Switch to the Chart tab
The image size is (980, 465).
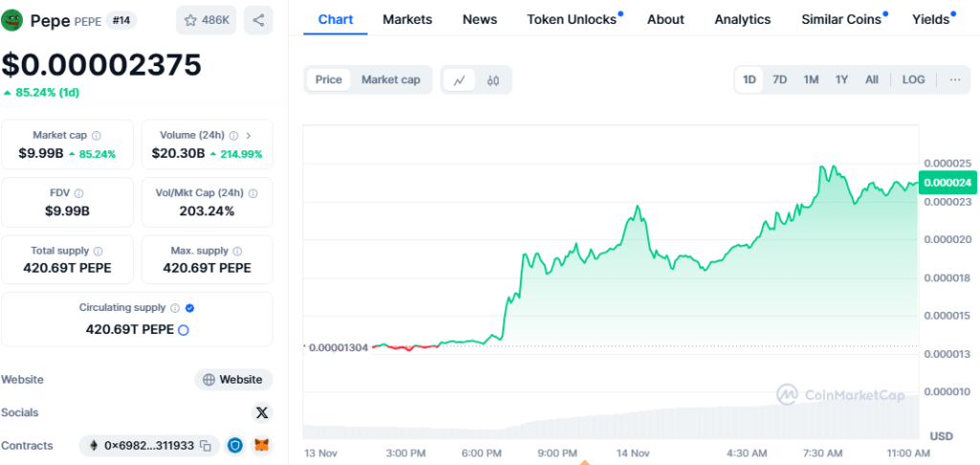click(336, 19)
